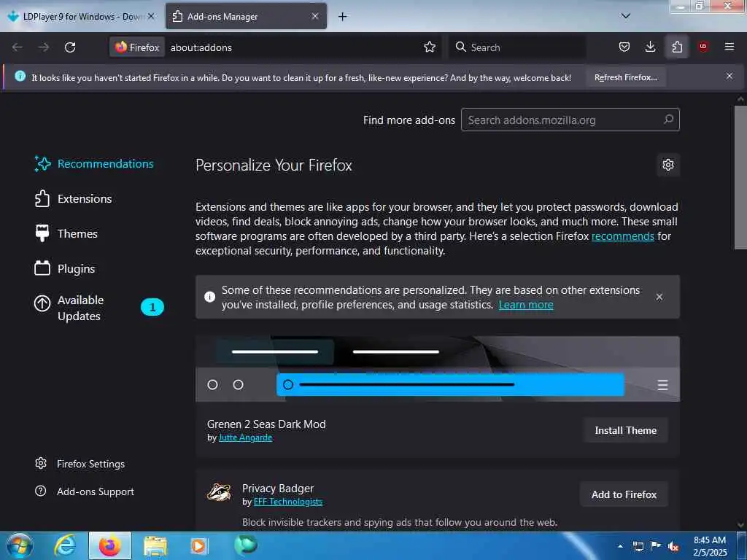Screen dimensions: 747x560
Task: Click the Firefox Settings gear icon
Action: pyautogui.click(x=41, y=463)
